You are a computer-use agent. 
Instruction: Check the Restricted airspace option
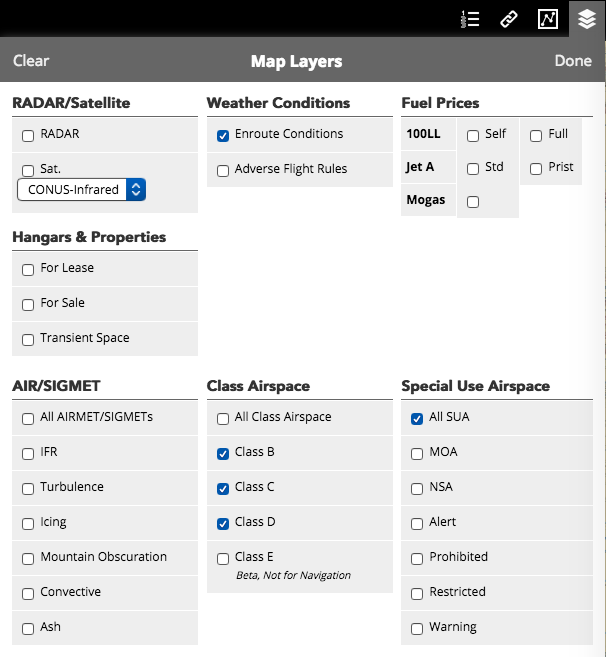pos(417,593)
